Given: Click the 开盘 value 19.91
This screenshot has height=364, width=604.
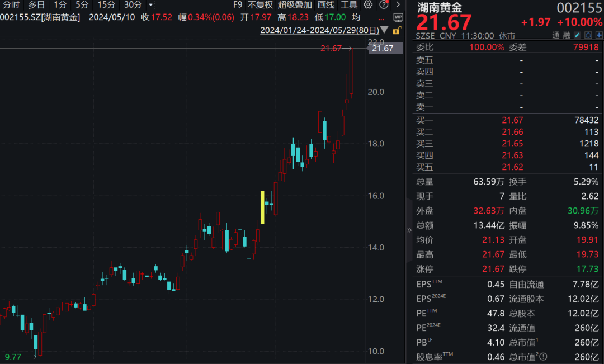Looking at the screenshot, I should click(587, 240).
